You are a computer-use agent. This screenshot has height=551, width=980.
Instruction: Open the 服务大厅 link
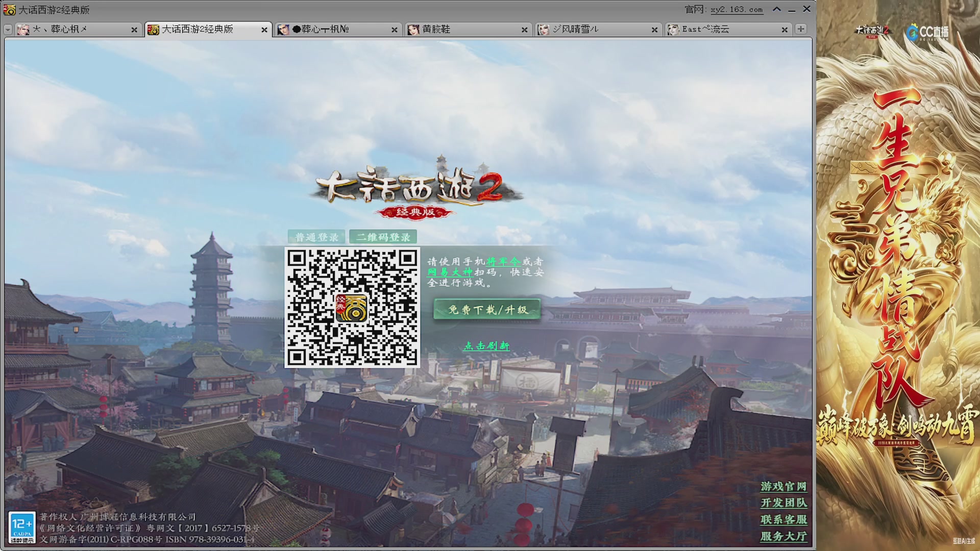point(783,537)
